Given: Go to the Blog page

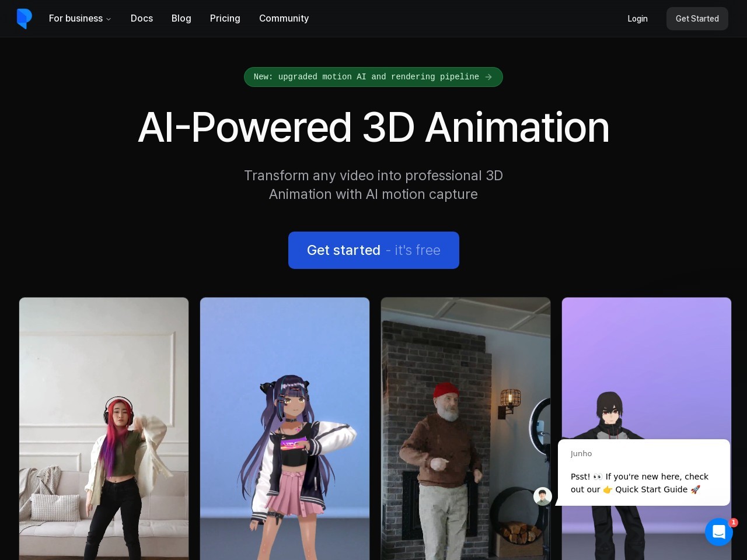Looking at the screenshot, I should click(181, 19).
